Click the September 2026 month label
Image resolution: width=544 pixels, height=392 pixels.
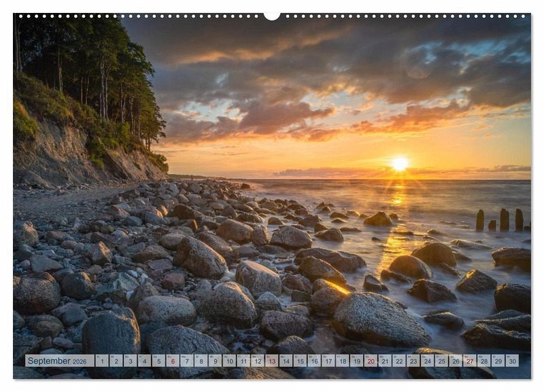tap(59, 361)
